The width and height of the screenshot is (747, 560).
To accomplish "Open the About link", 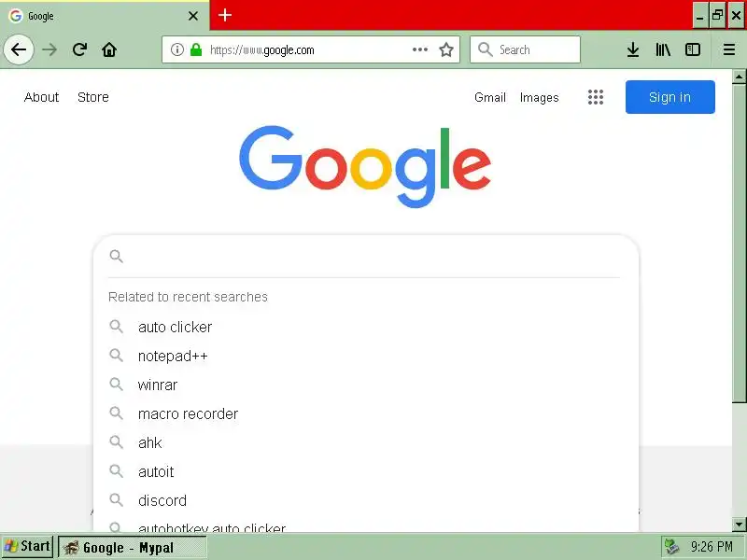I will [41, 97].
